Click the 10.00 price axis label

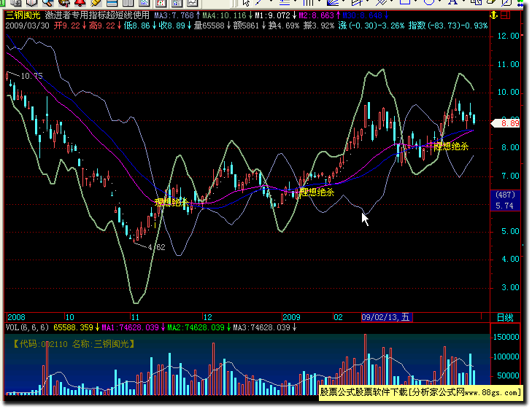(x=508, y=92)
